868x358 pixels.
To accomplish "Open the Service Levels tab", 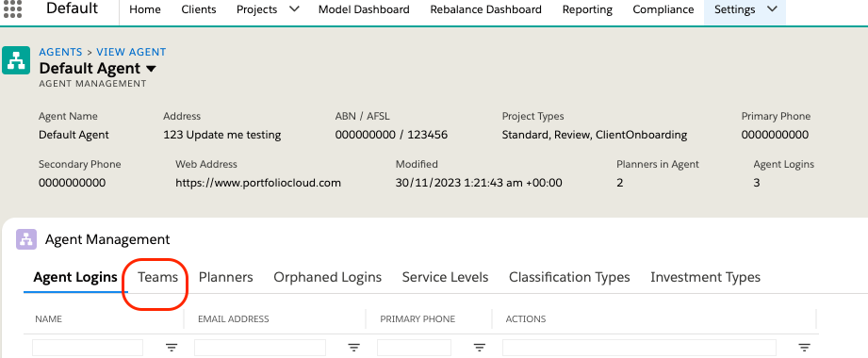I will [x=445, y=277].
